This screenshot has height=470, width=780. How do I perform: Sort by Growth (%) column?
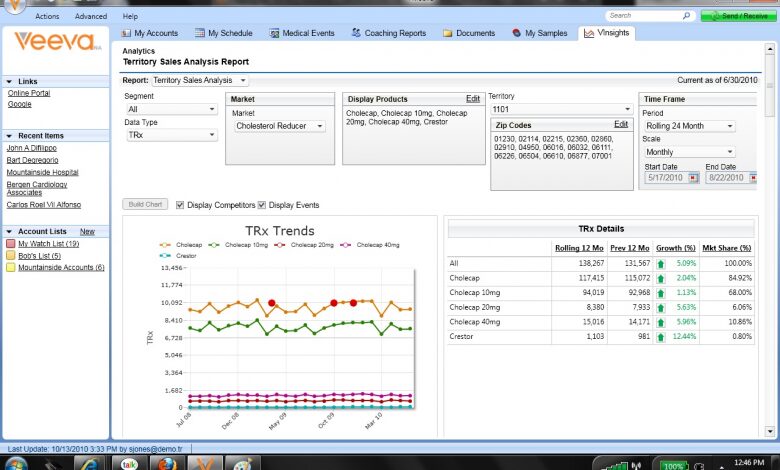click(x=676, y=248)
